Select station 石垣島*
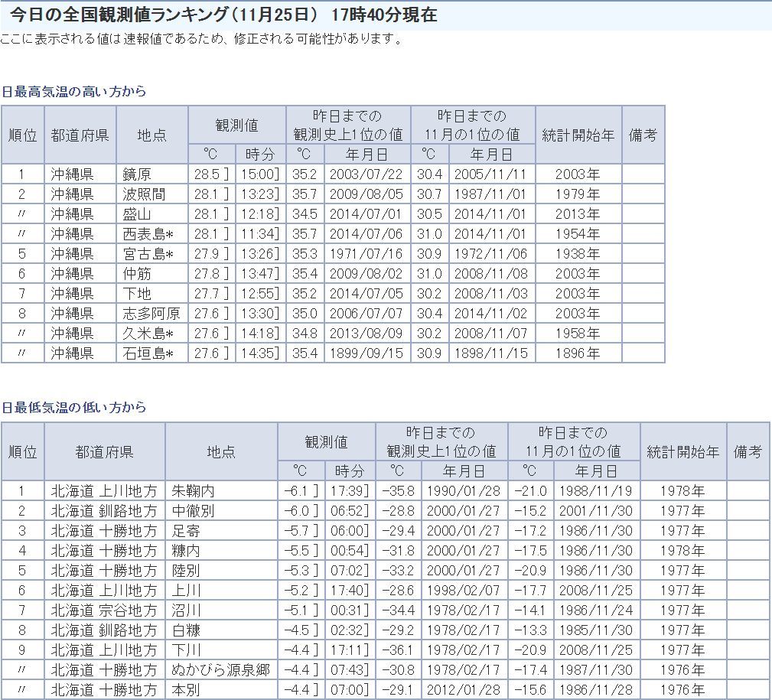Screen dimensions: 772x700 tap(148, 353)
